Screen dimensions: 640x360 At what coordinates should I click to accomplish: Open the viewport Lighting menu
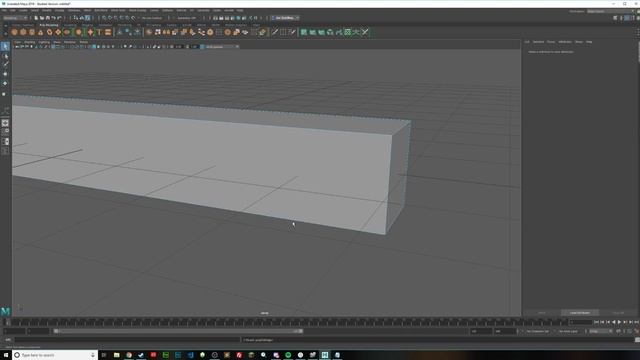coord(44,42)
